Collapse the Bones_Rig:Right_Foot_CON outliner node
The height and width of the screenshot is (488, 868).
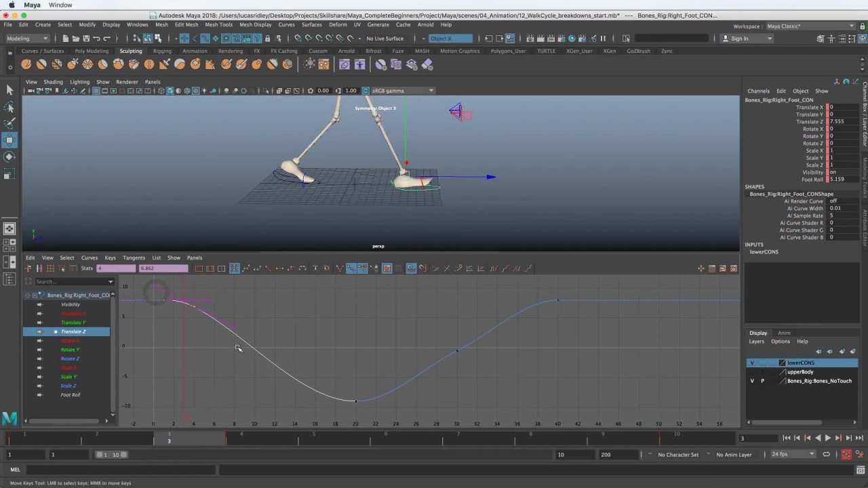click(x=27, y=296)
